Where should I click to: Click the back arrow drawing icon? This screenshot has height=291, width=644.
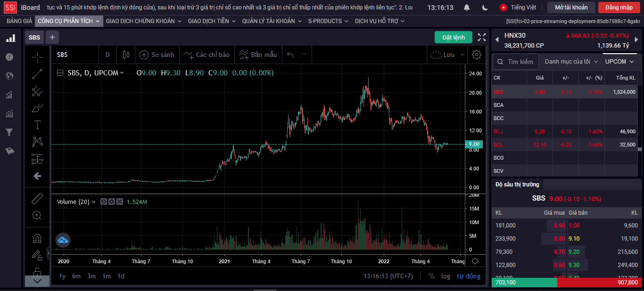(x=37, y=176)
